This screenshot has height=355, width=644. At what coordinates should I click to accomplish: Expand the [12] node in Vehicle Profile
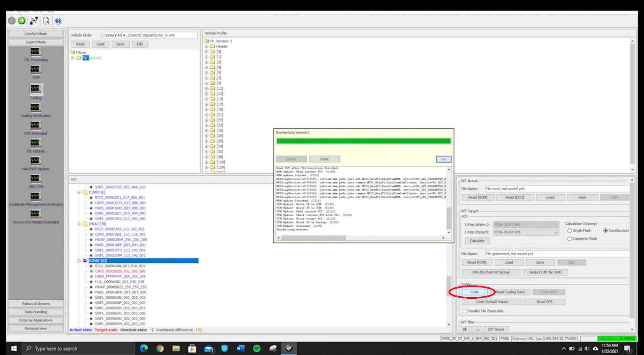tap(206, 94)
